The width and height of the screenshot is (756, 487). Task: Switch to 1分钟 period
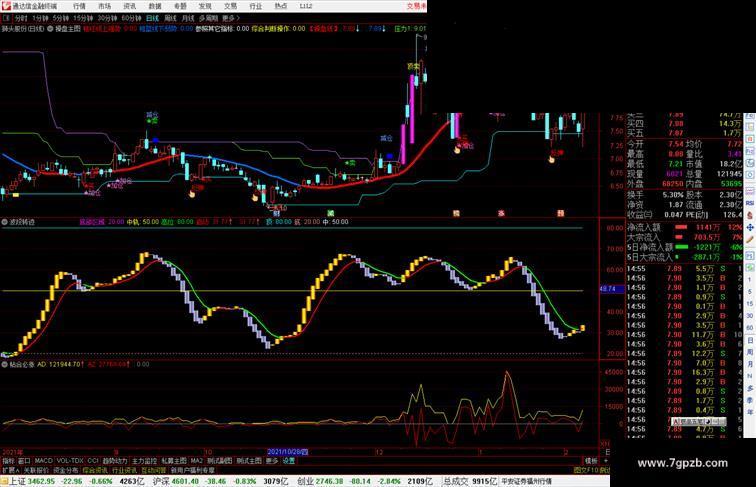40,18
